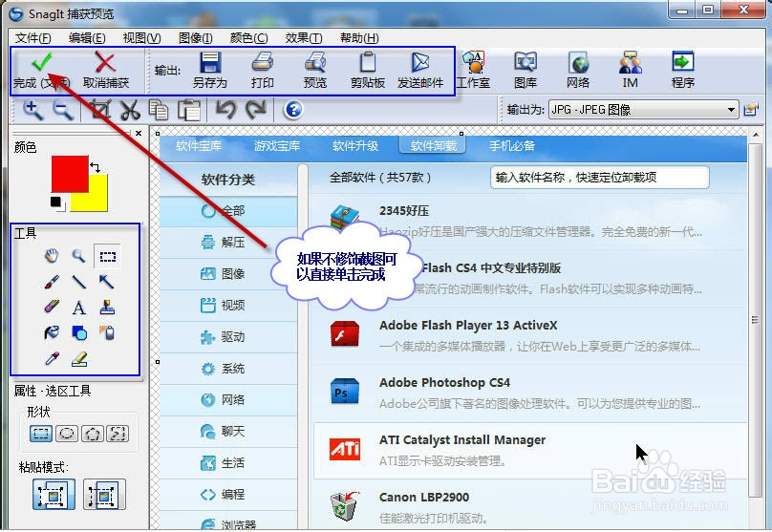
Task: Click the vertical scrollbar of preview
Action: [755, 320]
